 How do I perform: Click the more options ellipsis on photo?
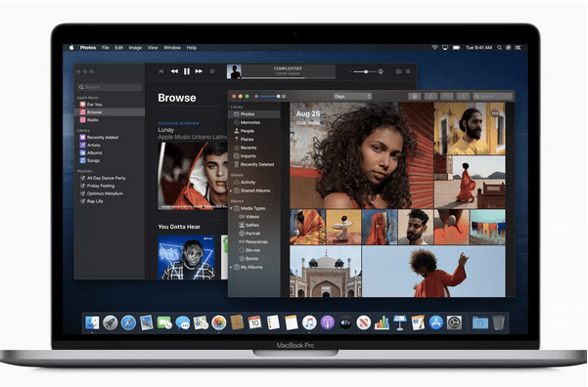point(495,112)
